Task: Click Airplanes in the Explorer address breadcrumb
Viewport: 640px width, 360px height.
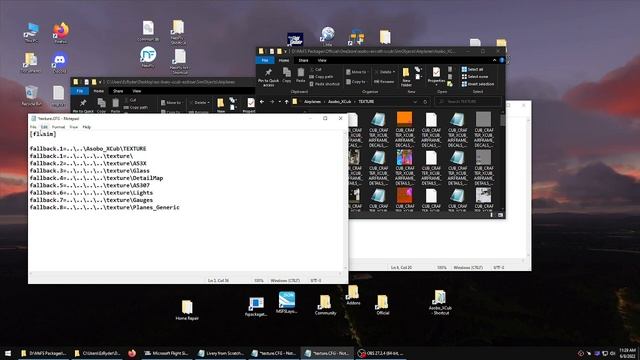Action: tap(312, 102)
